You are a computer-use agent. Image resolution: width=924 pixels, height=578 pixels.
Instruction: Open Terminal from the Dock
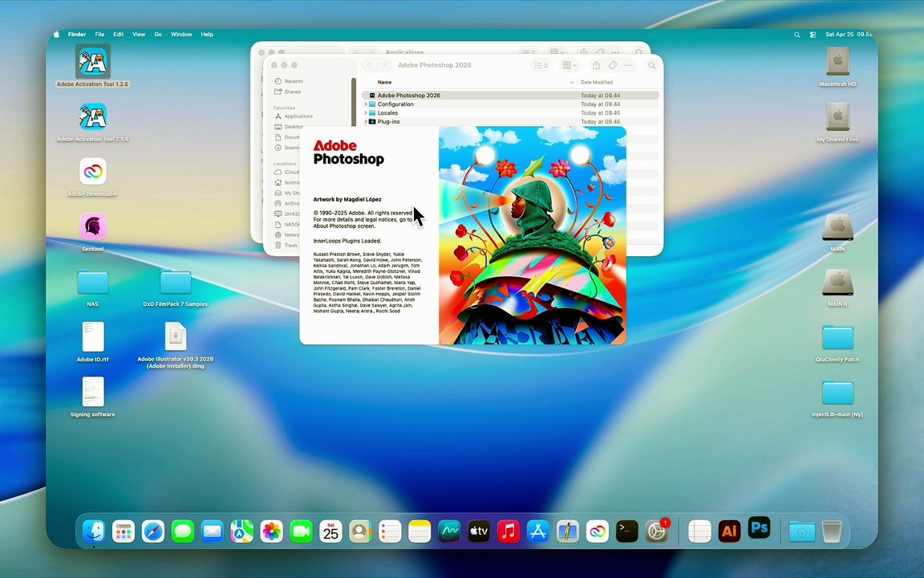pyautogui.click(x=626, y=531)
